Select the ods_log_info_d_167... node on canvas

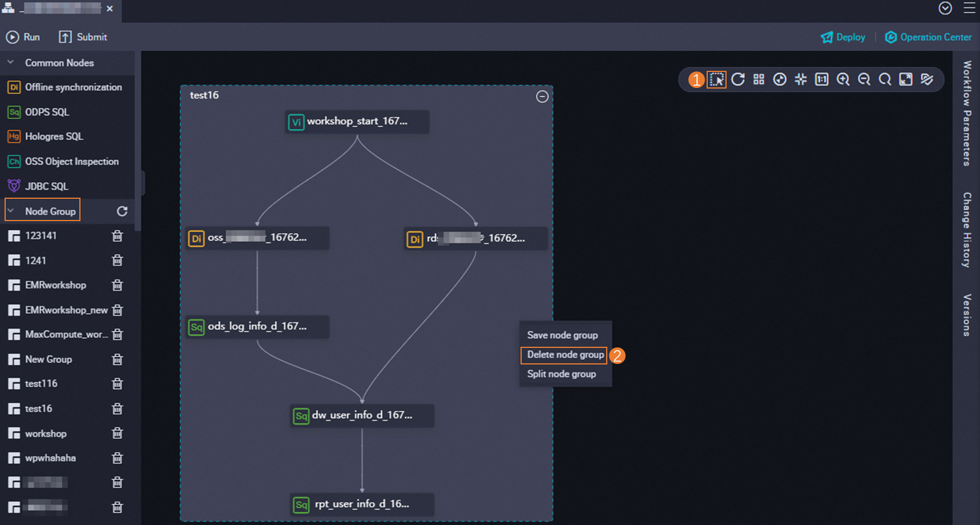point(257,327)
